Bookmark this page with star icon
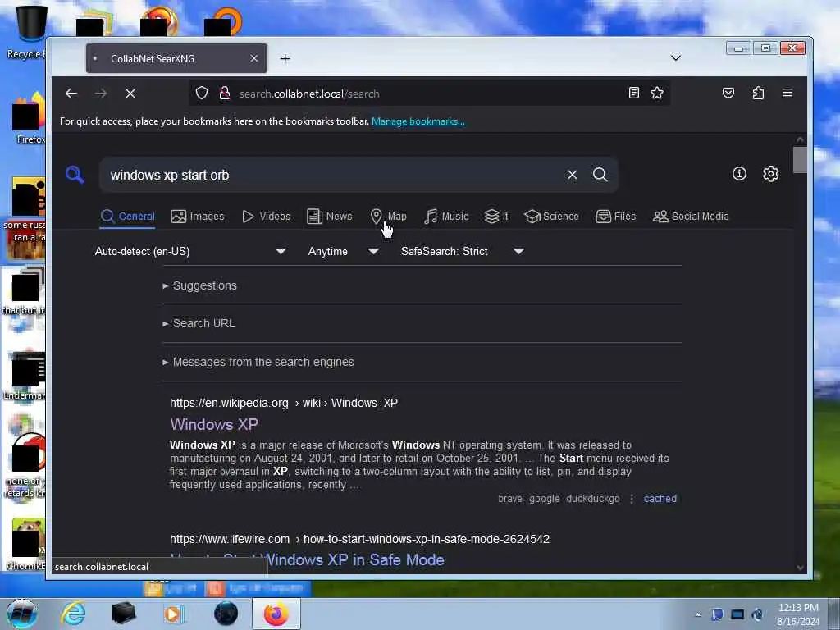Image resolution: width=840 pixels, height=630 pixels. (x=657, y=94)
